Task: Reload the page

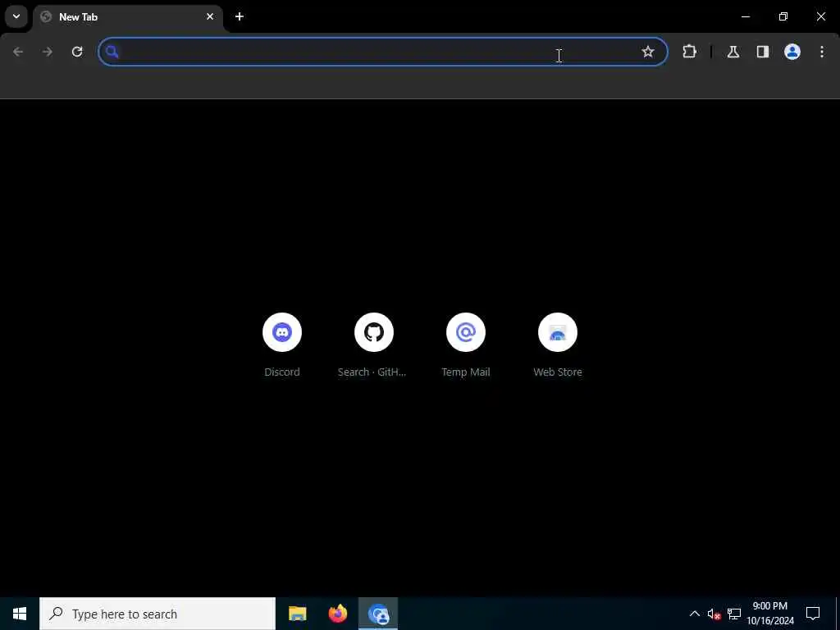Action: (x=77, y=52)
